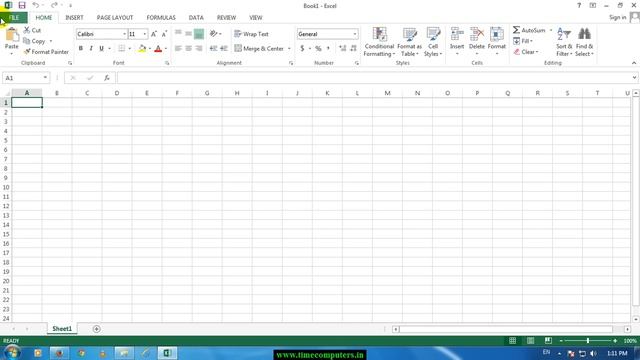Viewport: 640px width, 360px height.
Task: Click the AutoSum button
Action: (x=529, y=31)
